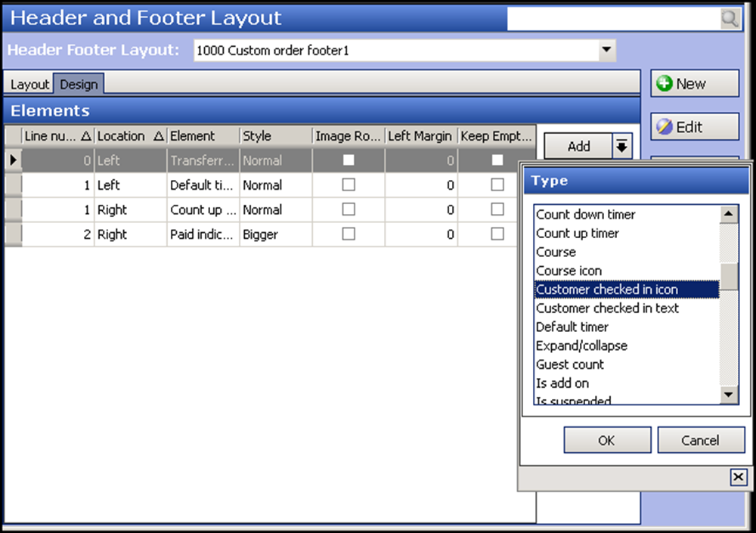Click Type list scroll up arrow
The width and height of the screenshot is (756, 533).
(729, 214)
